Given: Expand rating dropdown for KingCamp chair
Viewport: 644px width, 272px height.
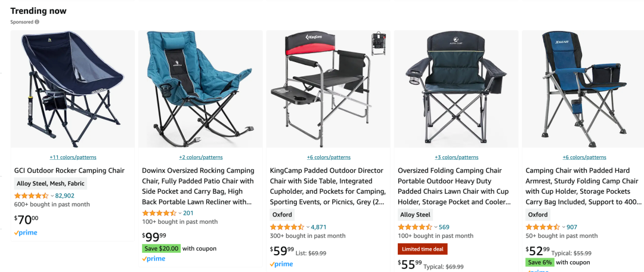Looking at the screenshot, I should tap(308, 227).
